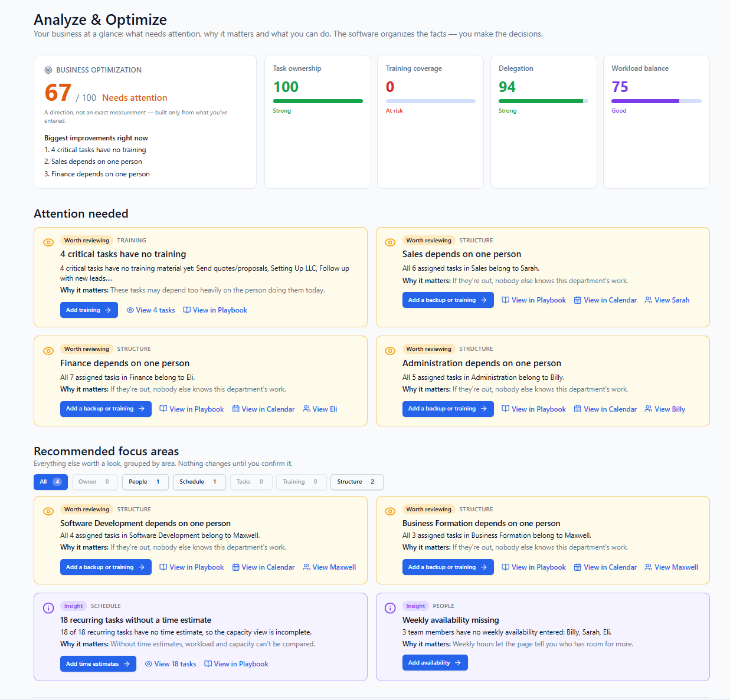Select the 'Tasks 0' filter tab
Screen dimensions: 730x700
point(251,482)
